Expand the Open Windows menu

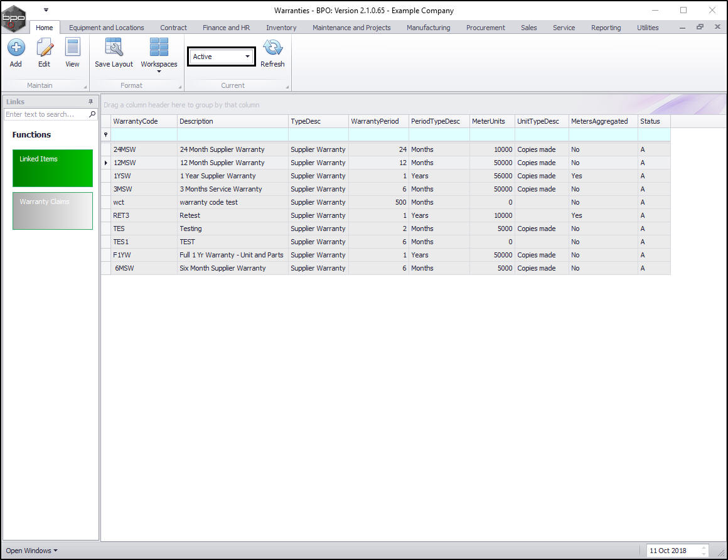tap(31, 550)
